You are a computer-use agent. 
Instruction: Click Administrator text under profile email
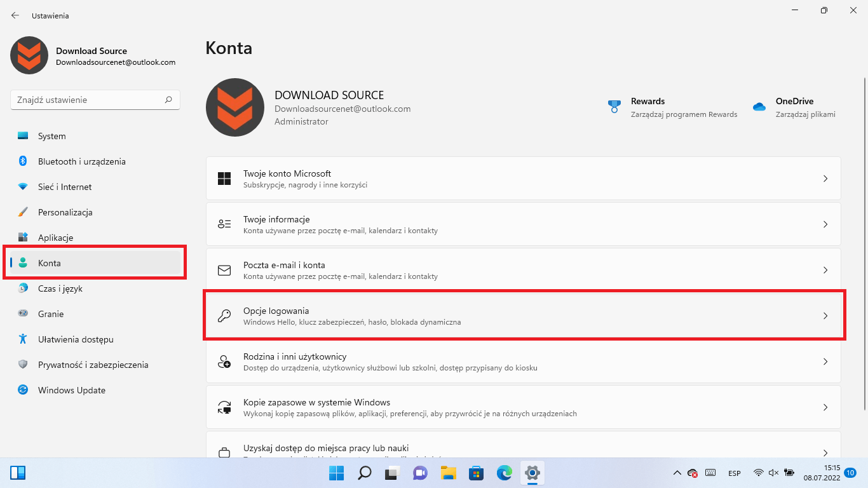click(x=301, y=121)
